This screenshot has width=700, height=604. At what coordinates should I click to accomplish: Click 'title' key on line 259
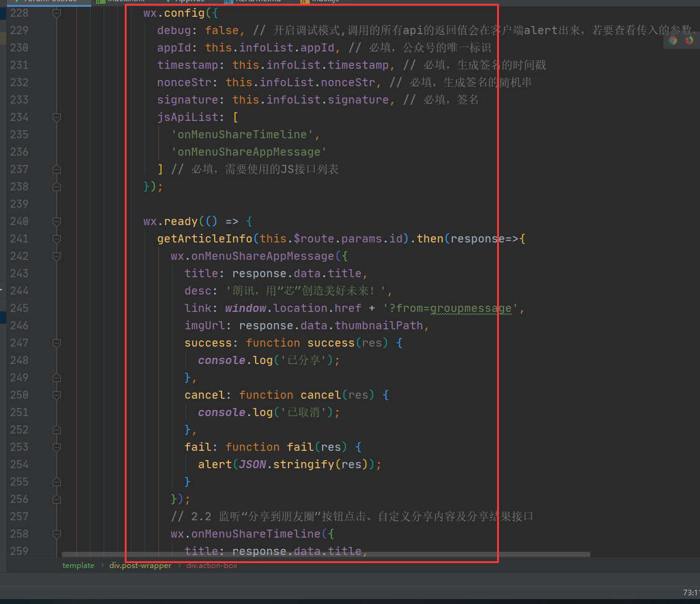tap(201, 551)
